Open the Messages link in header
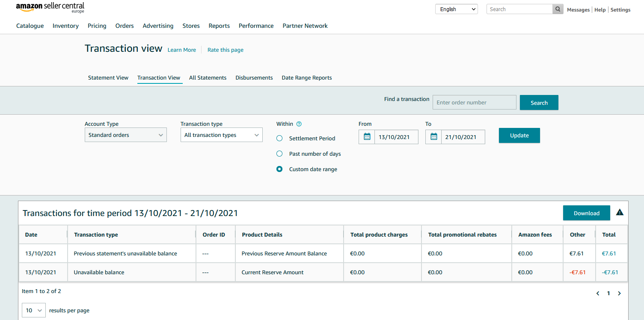This screenshot has height=320, width=644. click(578, 9)
